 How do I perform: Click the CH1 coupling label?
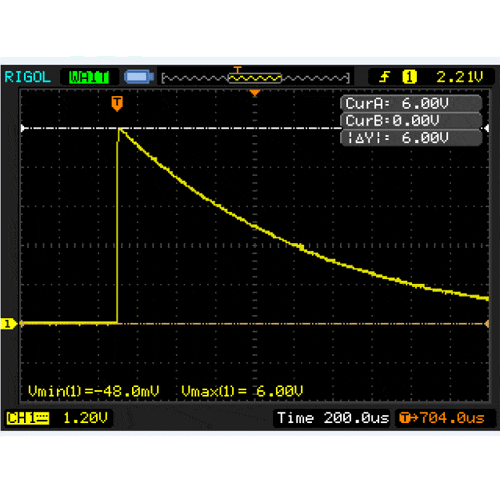tap(28, 418)
